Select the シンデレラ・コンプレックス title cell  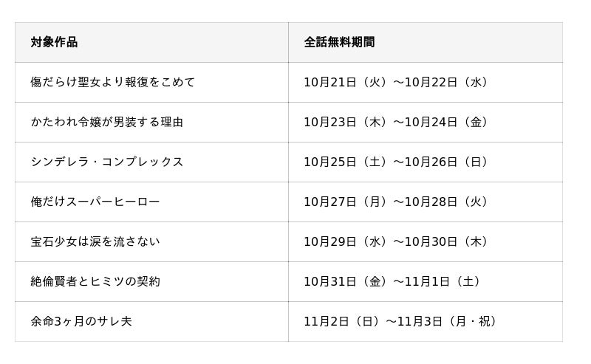pyautogui.click(x=107, y=162)
